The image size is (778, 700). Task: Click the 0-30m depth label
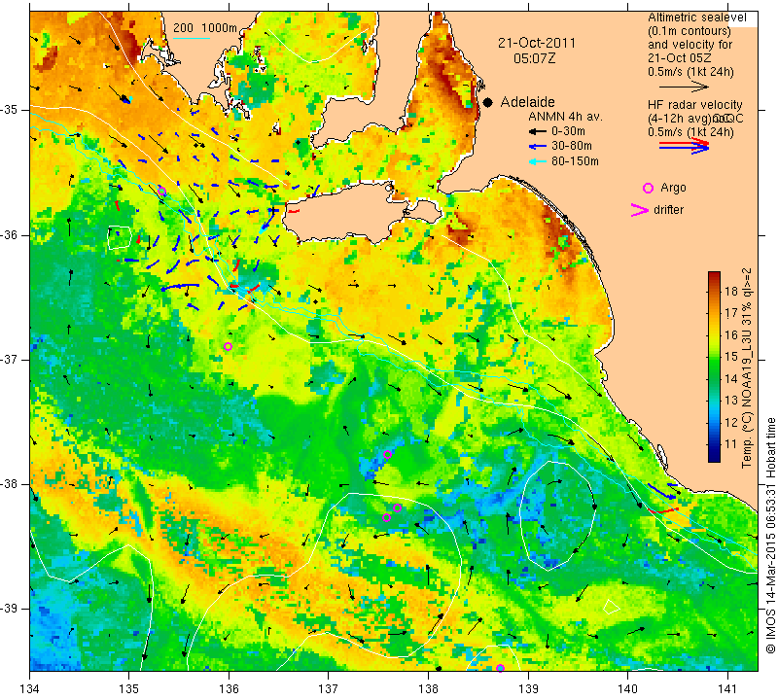(568, 131)
